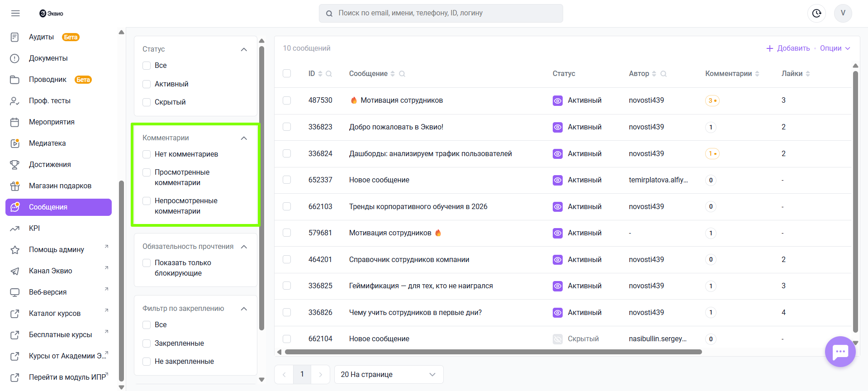This screenshot has height=391, width=868.
Task: Check Непросмотренные комментарии filter
Action: pos(147,201)
